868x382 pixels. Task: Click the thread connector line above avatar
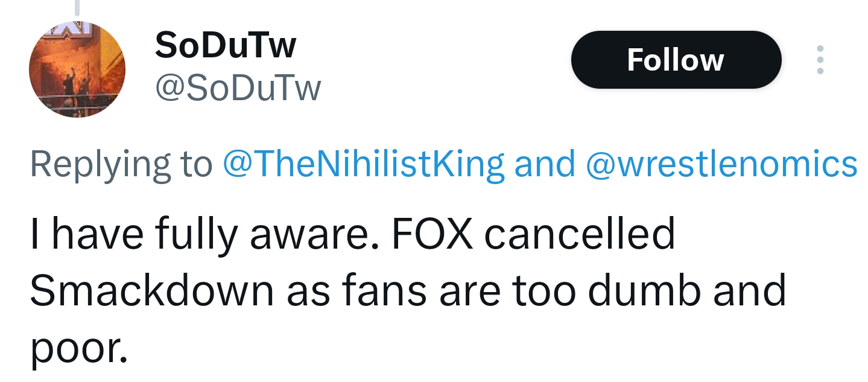pyautogui.click(x=77, y=7)
